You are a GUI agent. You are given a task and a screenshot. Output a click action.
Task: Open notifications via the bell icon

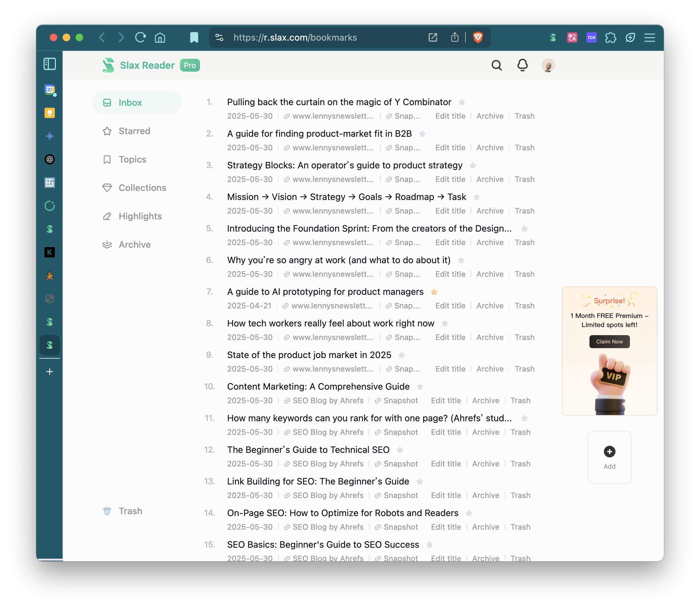(x=522, y=65)
